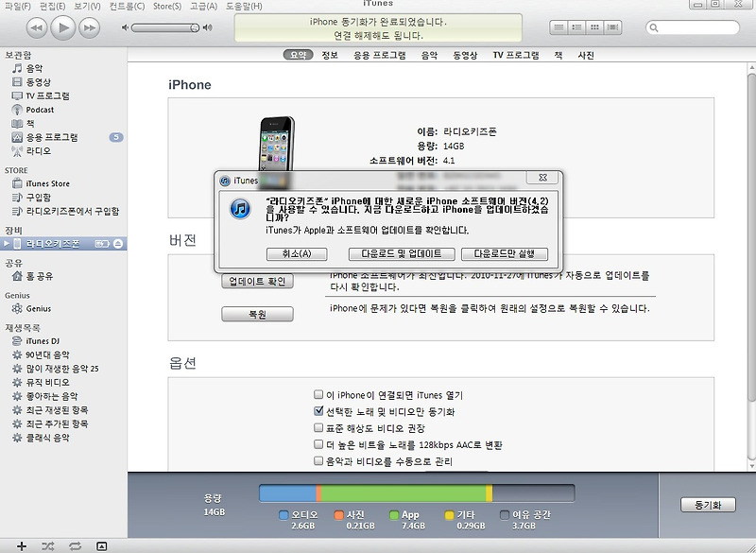
Task: Switch to the 음악 device tab
Action: (x=429, y=55)
